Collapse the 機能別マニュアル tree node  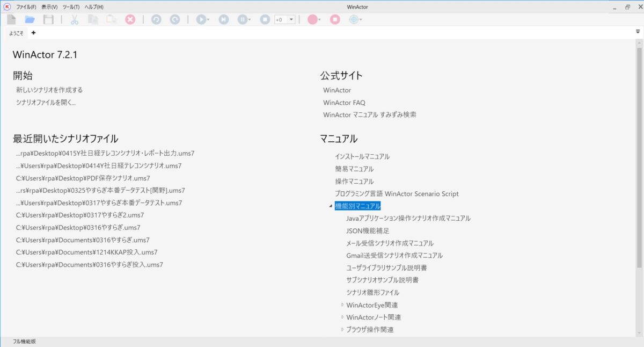coord(331,206)
